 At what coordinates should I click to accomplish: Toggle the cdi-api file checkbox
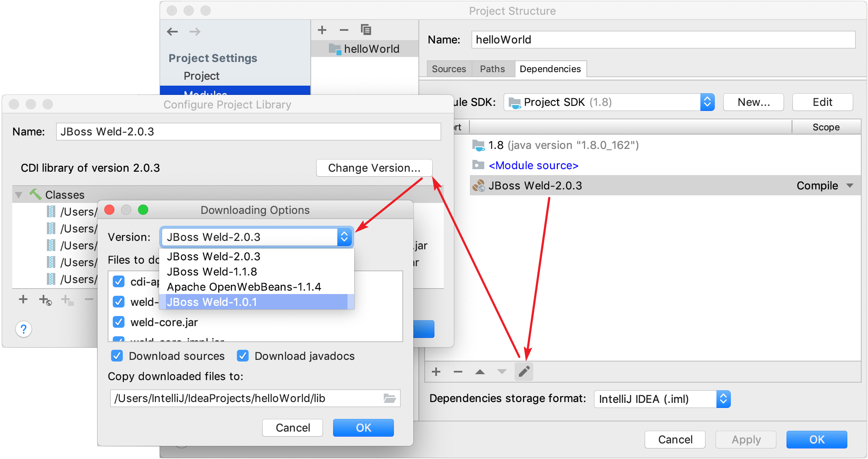coord(119,281)
